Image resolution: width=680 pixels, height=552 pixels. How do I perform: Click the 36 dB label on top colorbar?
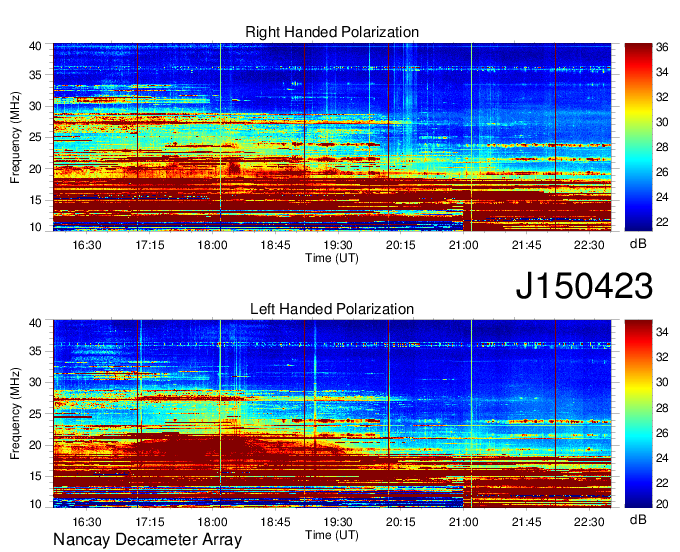pyautogui.click(x=662, y=47)
